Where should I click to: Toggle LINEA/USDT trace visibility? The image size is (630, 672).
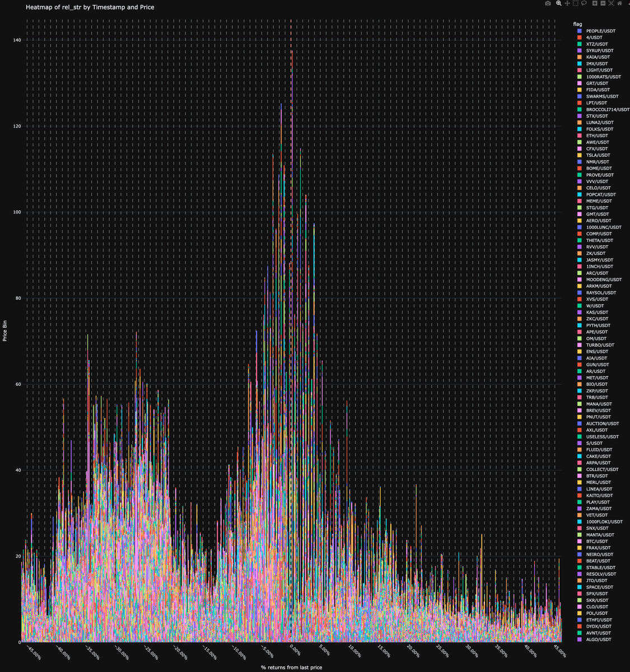pos(595,489)
